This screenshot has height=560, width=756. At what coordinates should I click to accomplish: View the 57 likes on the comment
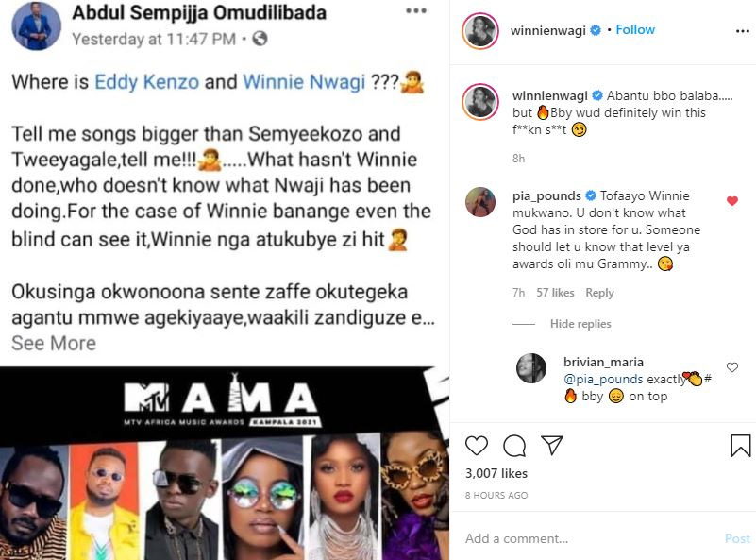[x=555, y=293]
